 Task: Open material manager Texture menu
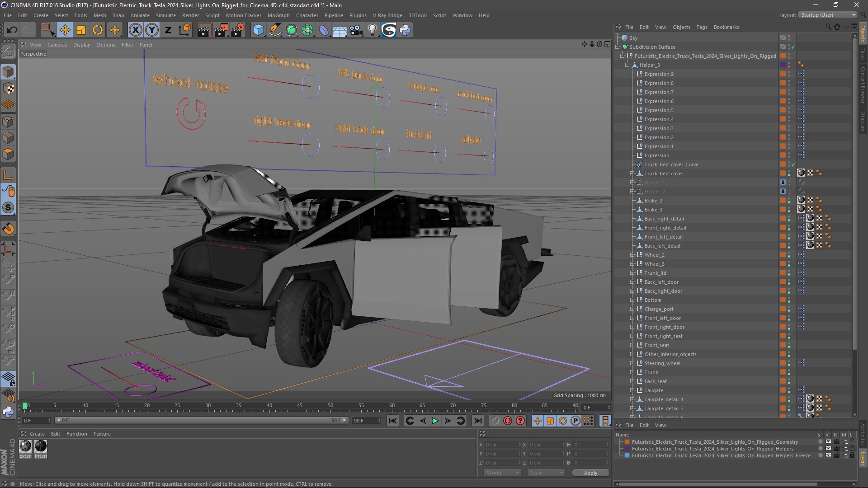[x=102, y=434]
